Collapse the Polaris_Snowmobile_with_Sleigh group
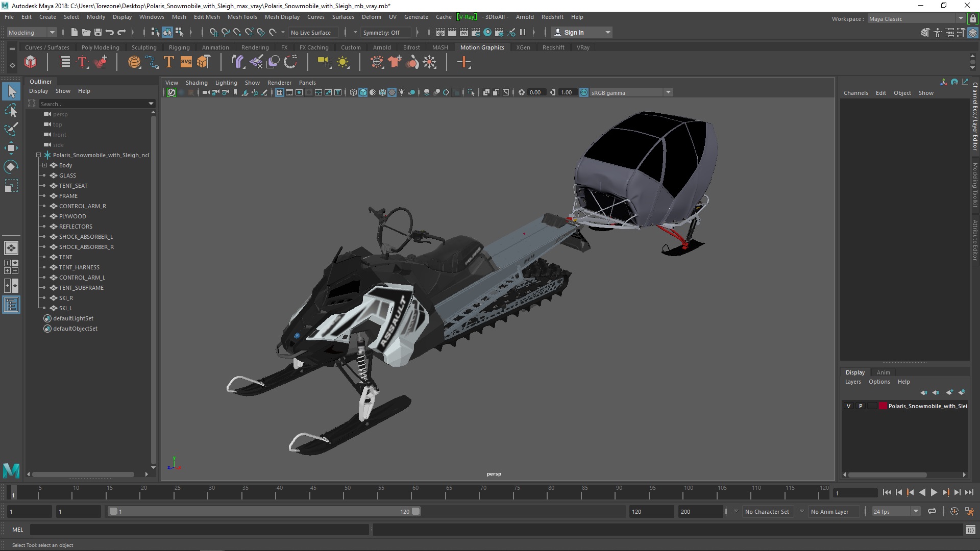 click(x=38, y=155)
